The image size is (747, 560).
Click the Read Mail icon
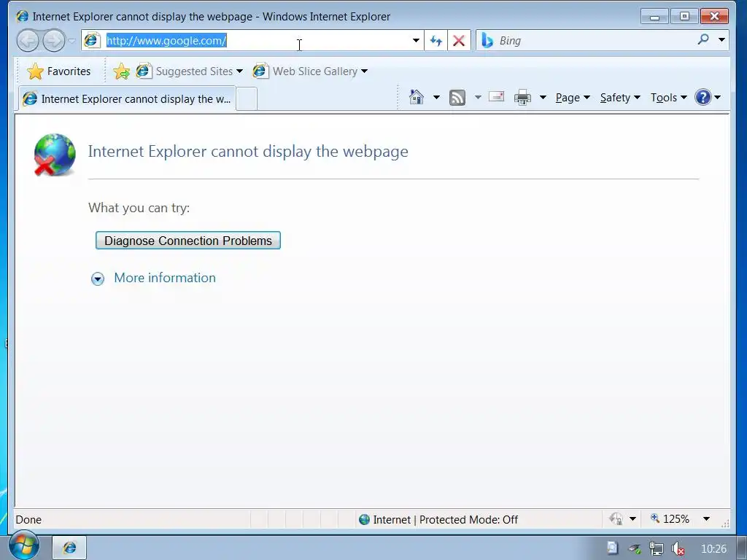tap(496, 97)
